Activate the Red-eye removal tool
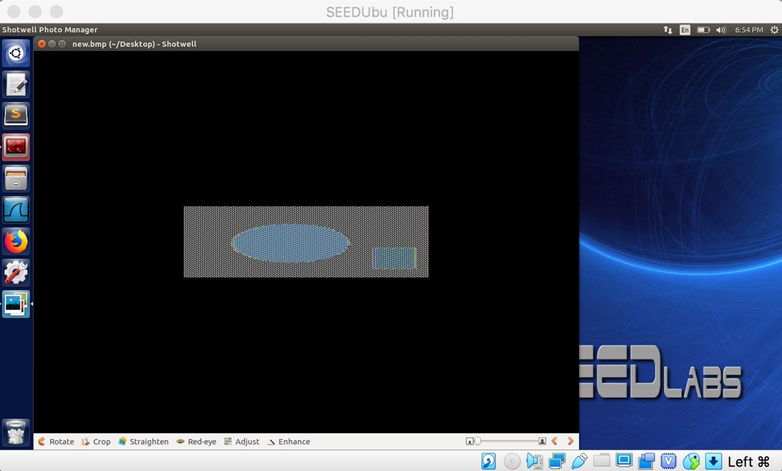 (196, 442)
